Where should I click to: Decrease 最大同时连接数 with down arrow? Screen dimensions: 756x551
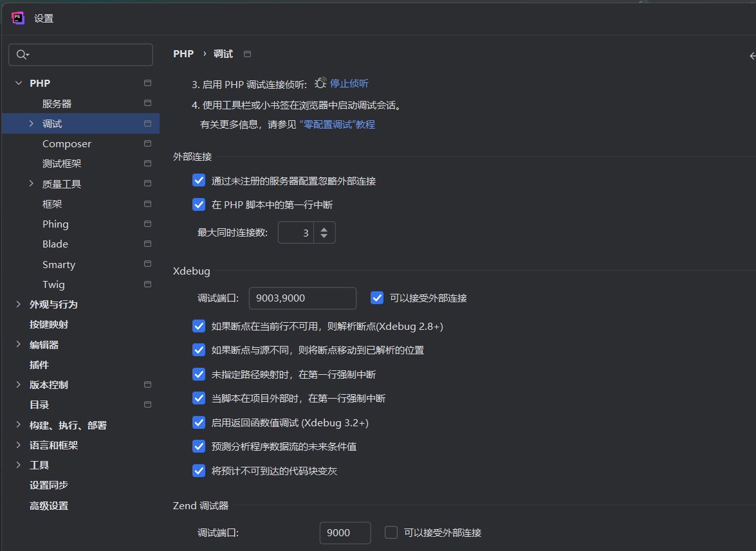(x=324, y=236)
